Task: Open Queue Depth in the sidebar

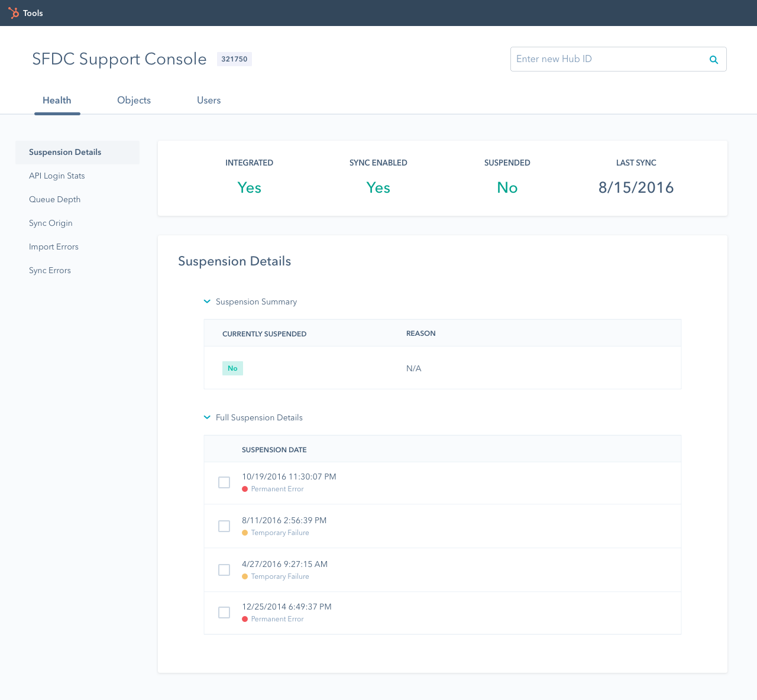Action: pos(54,200)
